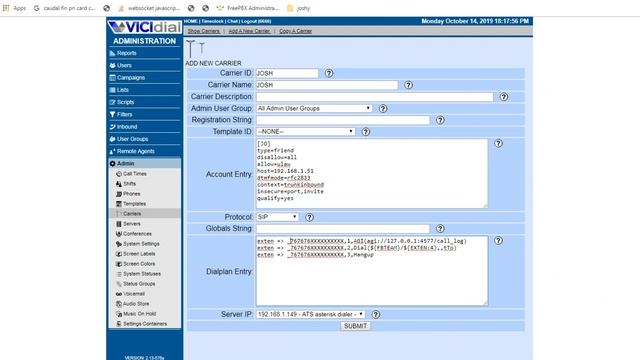
Task: Open the Inbound section
Action: (x=144, y=127)
